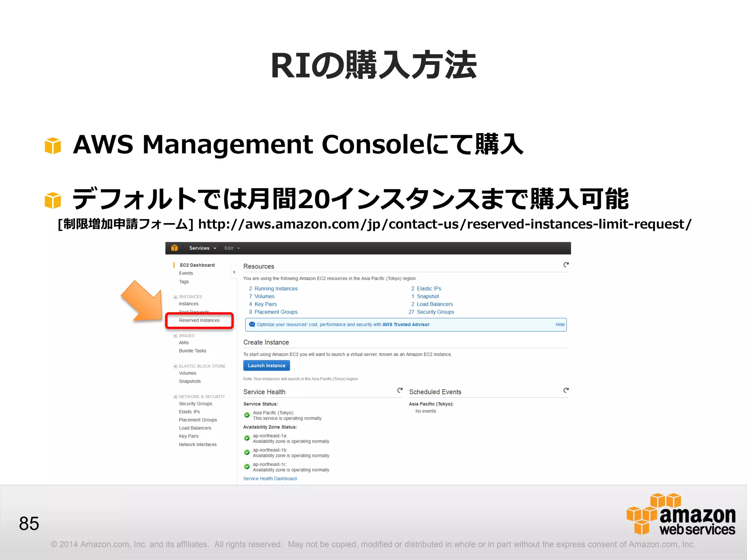This screenshot has width=747, height=560.
Task: Open Network Interfaces in the sidebar
Action: pos(198,445)
